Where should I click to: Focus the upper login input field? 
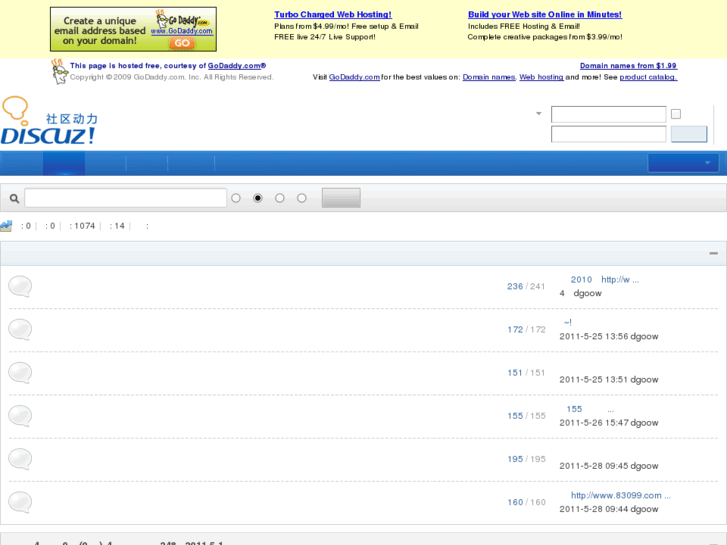pyautogui.click(x=608, y=114)
